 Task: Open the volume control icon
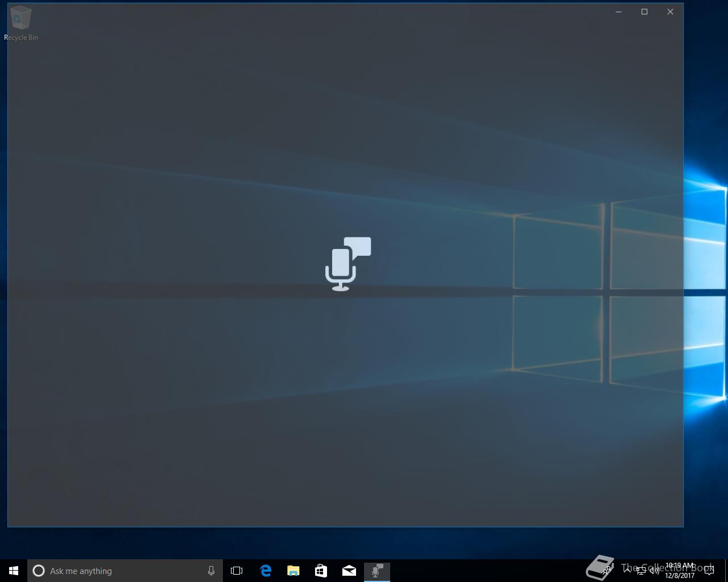(x=654, y=571)
